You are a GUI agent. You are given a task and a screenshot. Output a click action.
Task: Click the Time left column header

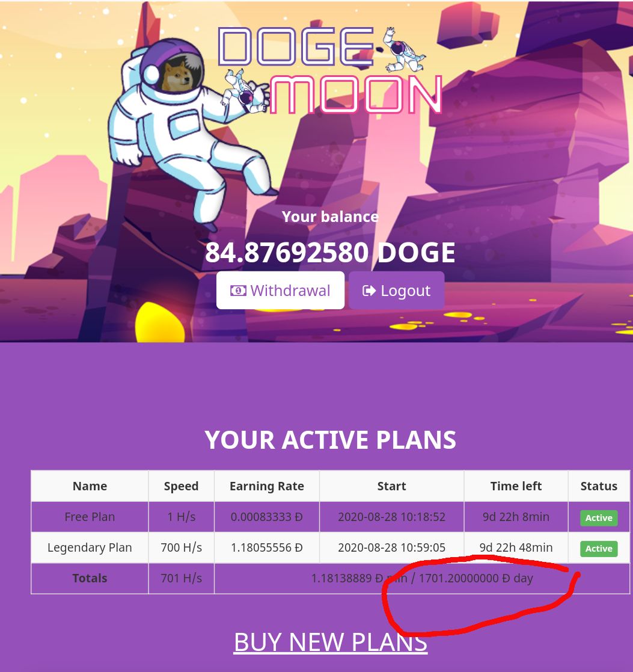(516, 486)
